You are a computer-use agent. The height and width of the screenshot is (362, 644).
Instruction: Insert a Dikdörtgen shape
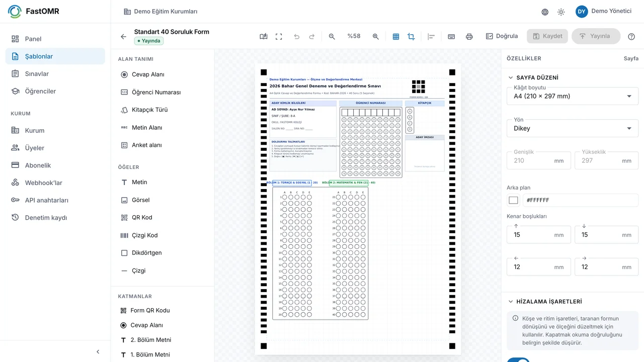(163, 253)
